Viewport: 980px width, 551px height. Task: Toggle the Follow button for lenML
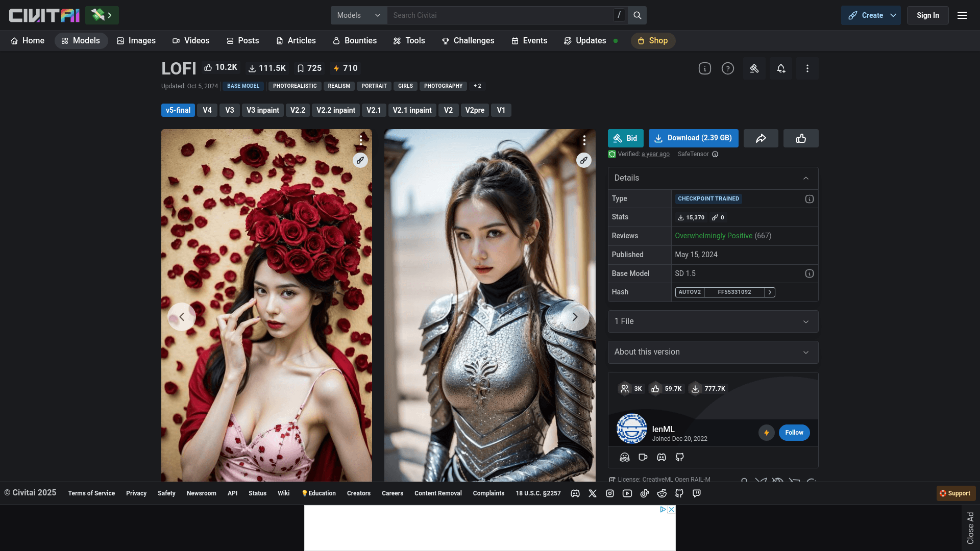click(x=794, y=433)
